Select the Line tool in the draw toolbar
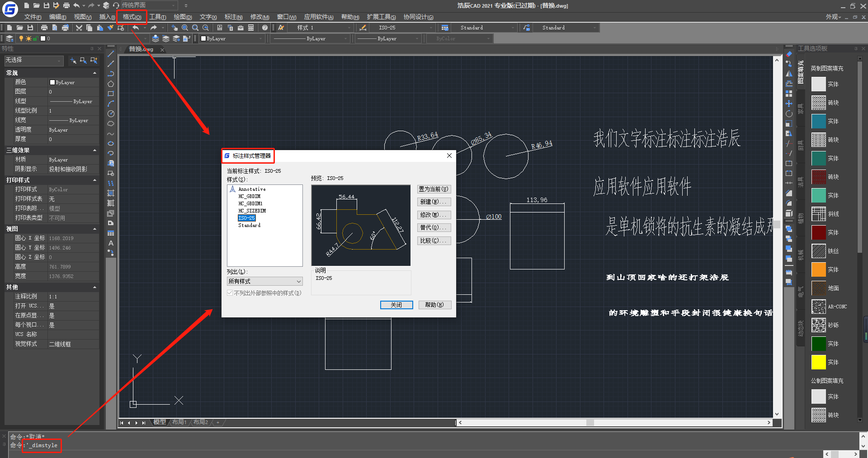Image resolution: width=868 pixels, height=458 pixels. 110,55
